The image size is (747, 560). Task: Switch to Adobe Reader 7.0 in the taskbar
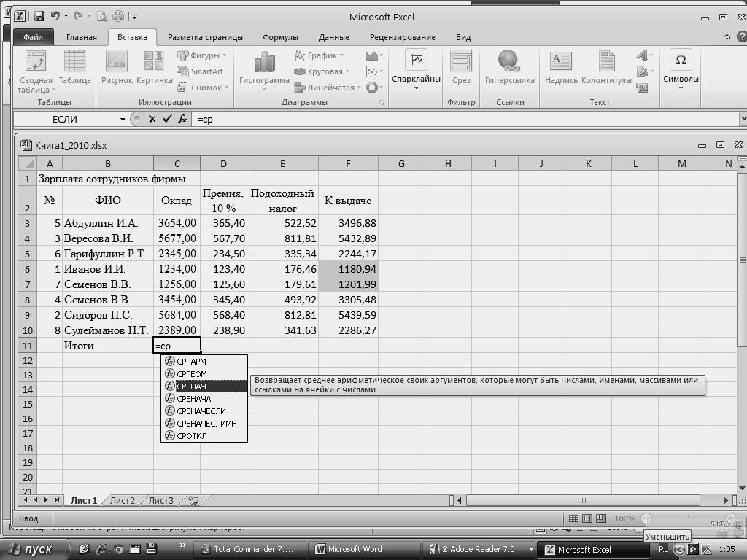[x=478, y=549]
